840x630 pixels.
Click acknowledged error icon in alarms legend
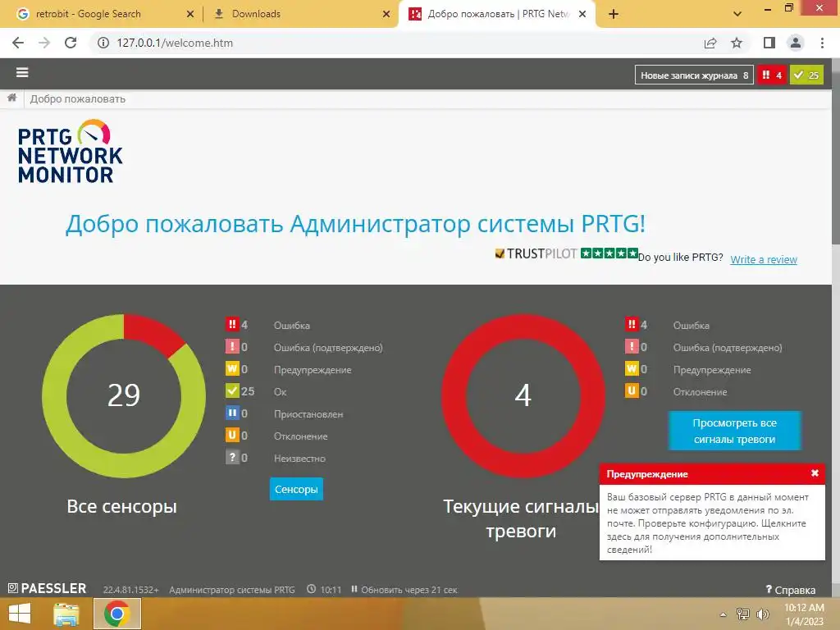632,347
